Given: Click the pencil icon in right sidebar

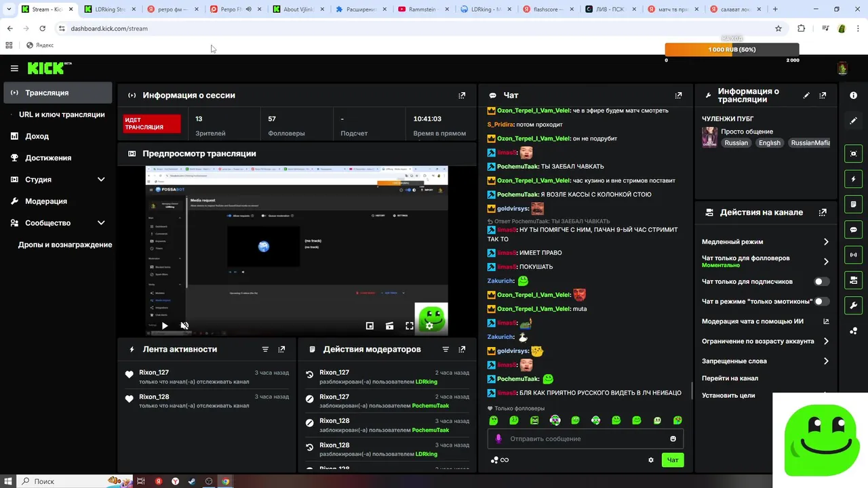Looking at the screenshot, I should click(x=853, y=121).
